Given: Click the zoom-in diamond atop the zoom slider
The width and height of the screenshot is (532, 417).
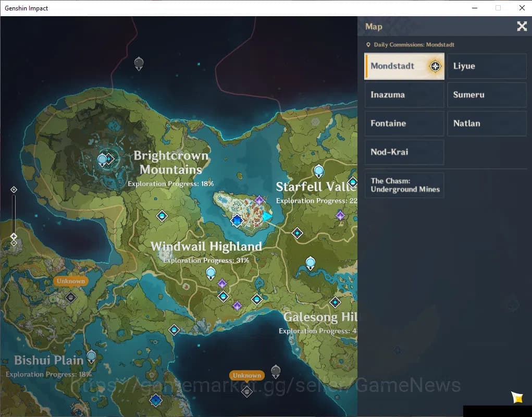Looking at the screenshot, I should [14, 190].
